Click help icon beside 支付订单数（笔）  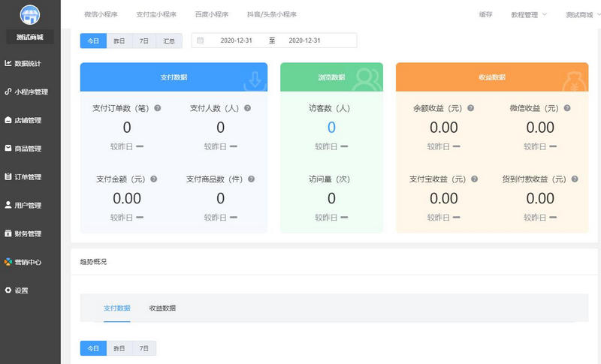pyautogui.click(x=158, y=108)
